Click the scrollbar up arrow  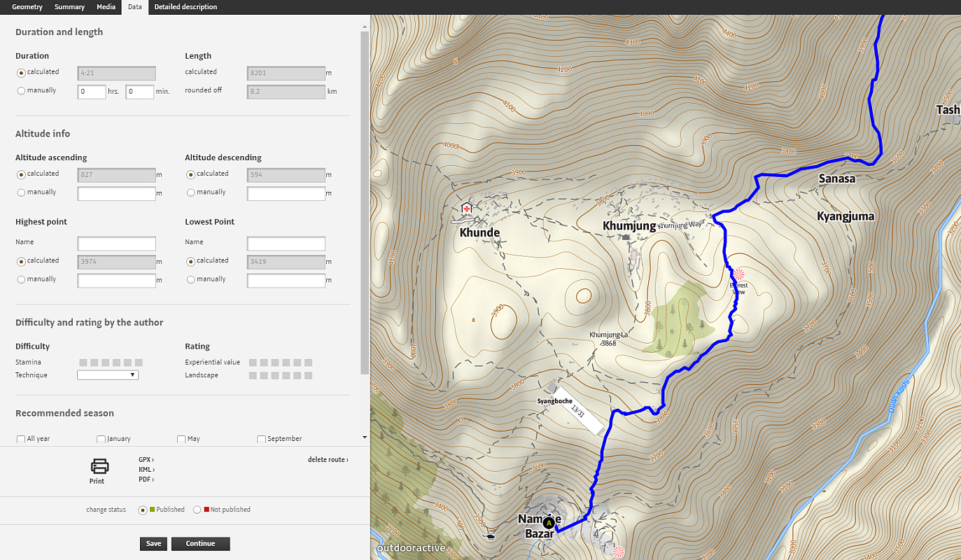[x=364, y=27]
